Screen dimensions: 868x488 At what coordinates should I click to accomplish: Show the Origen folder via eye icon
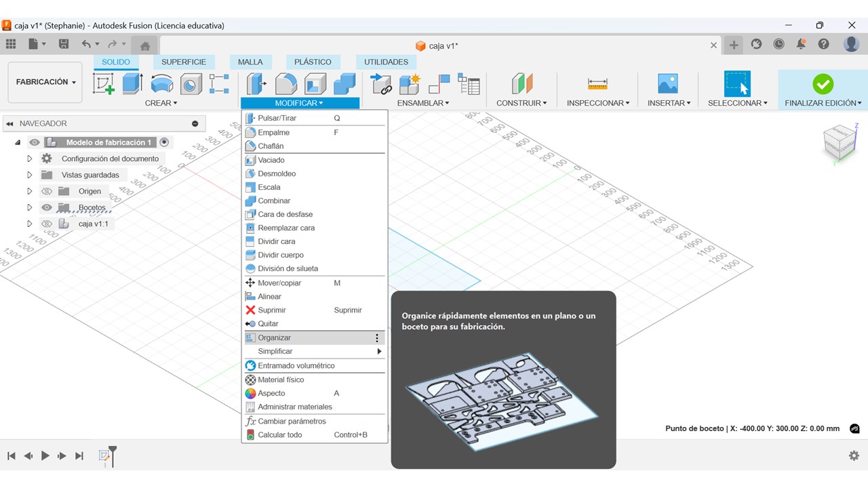pyautogui.click(x=47, y=191)
